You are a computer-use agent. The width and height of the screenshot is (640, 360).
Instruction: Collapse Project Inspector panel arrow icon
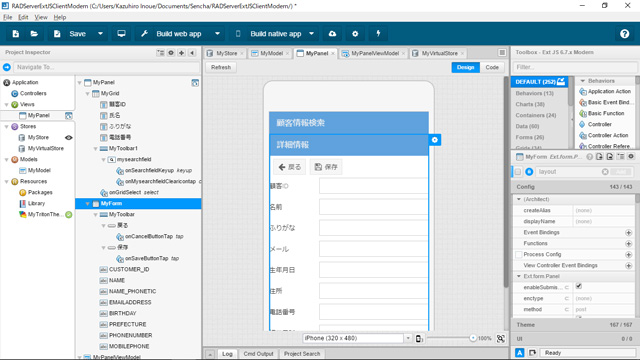click(x=192, y=53)
